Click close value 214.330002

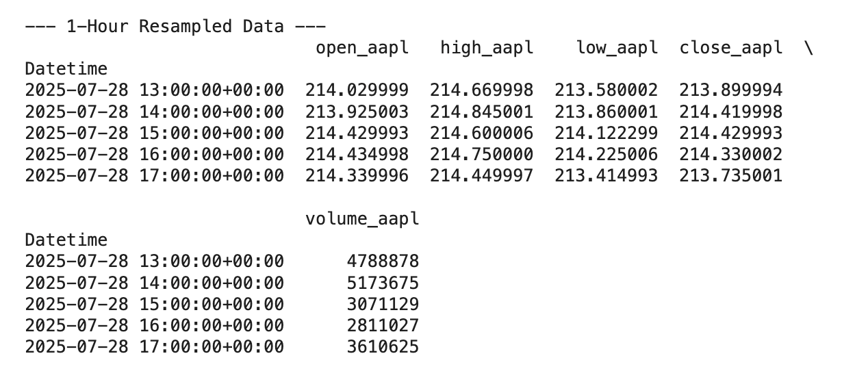pyautogui.click(x=731, y=155)
